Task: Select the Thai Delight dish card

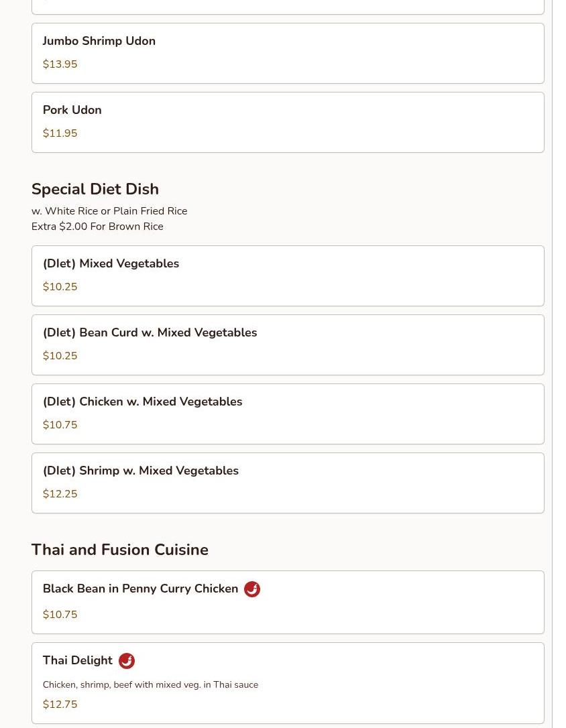Action: click(288, 683)
